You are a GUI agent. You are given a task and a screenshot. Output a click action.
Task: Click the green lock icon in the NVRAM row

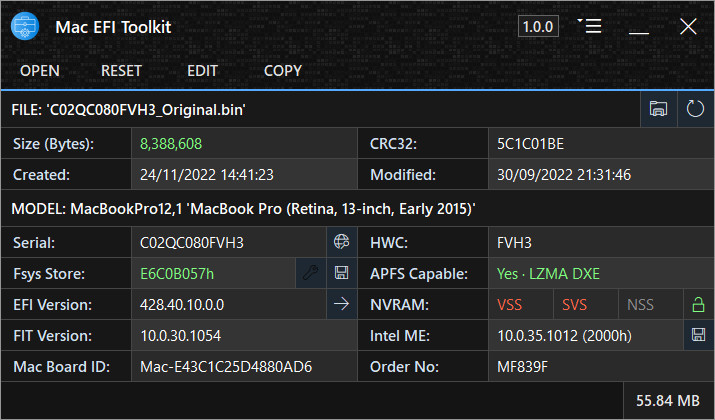point(698,304)
